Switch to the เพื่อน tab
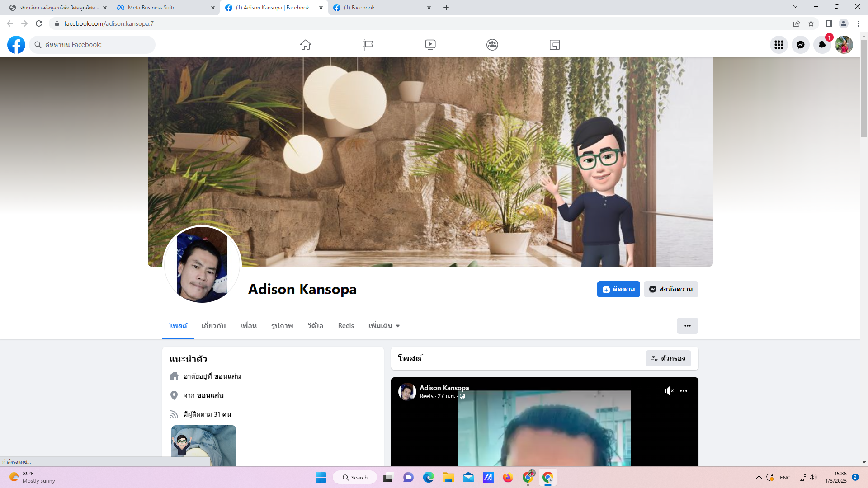Image resolution: width=868 pixels, height=488 pixels. coord(248,326)
